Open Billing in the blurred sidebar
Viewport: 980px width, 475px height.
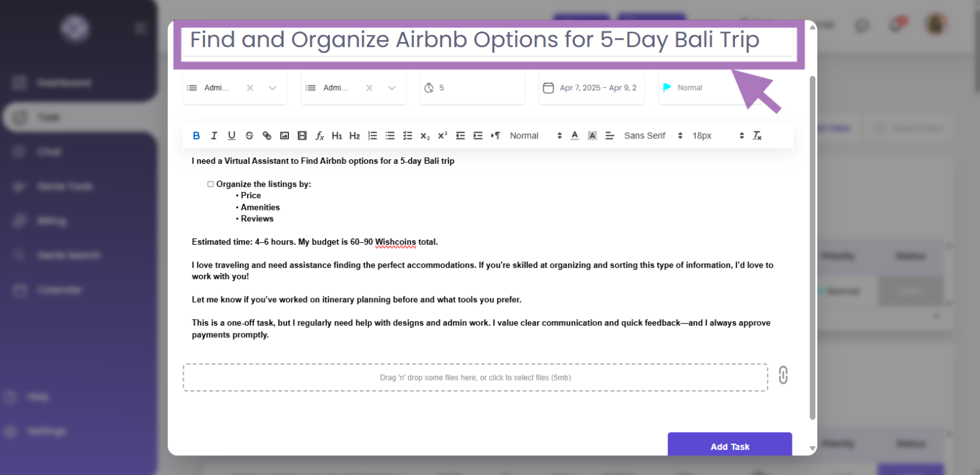(51, 221)
